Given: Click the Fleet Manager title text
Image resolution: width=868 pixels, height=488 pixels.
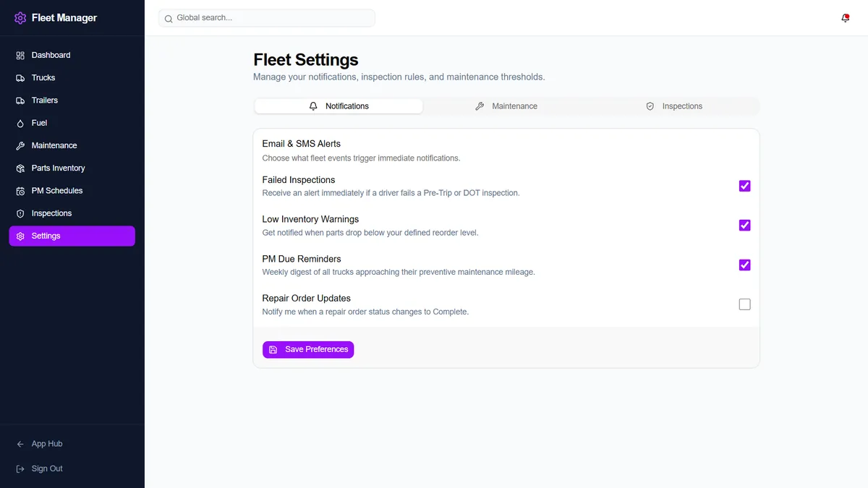Looking at the screenshot, I should [x=64, y=18].
